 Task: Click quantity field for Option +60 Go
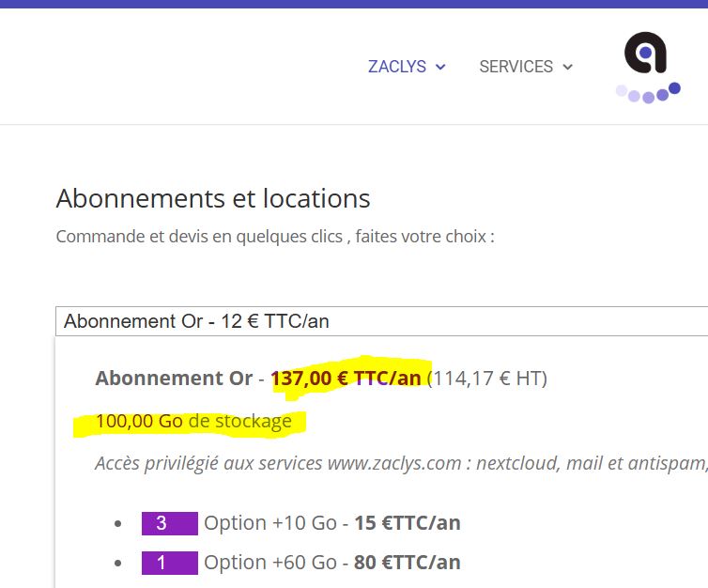(x=169, y=563)
